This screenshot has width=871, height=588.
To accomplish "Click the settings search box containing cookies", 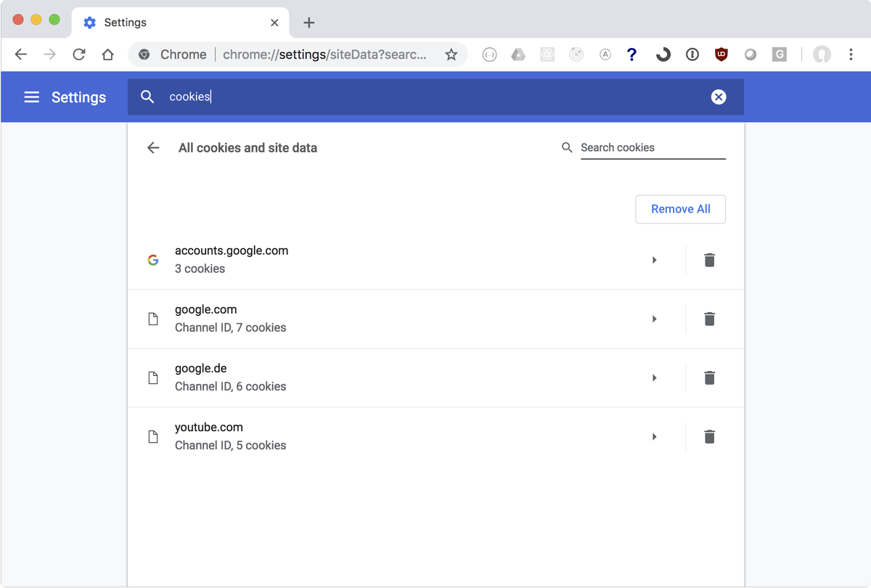I will (435, 97).
